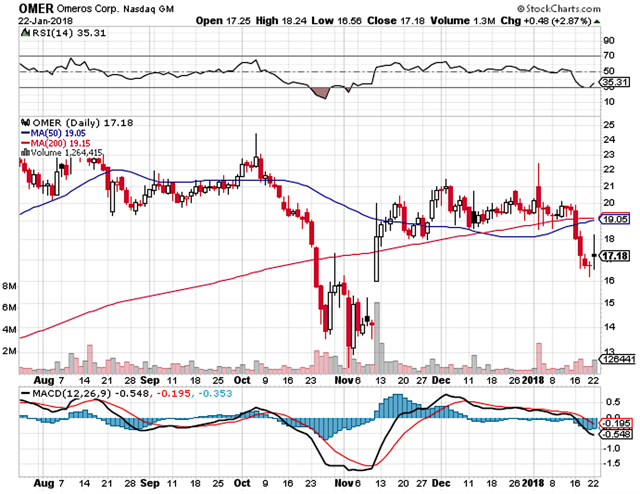The image size is (640, 494).
Task: Click the 25 label on price axis
Action: (x=609, y=125)
